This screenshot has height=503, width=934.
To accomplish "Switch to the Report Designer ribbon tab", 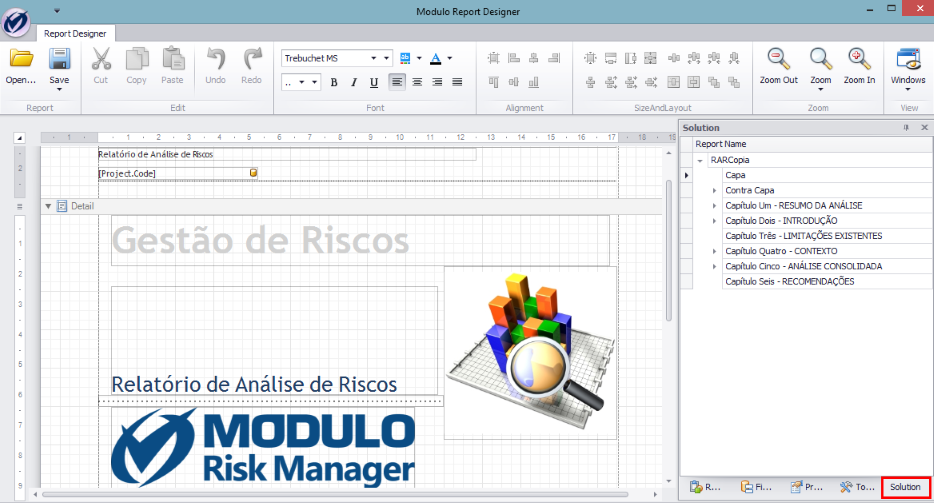I will click(x=75, y=33).
